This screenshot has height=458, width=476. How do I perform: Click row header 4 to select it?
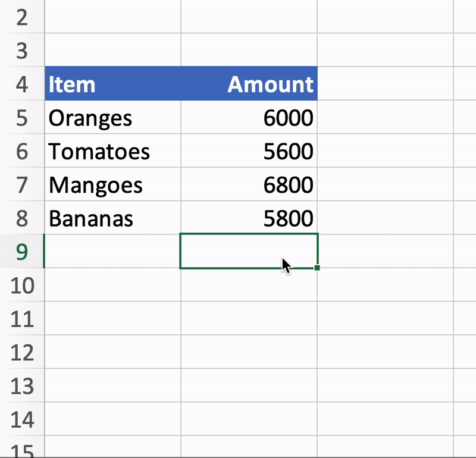pos(22,84)
